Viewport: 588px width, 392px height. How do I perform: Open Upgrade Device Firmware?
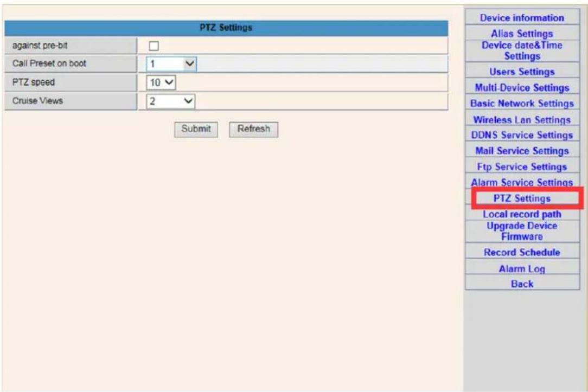click(x=522, y=231)
